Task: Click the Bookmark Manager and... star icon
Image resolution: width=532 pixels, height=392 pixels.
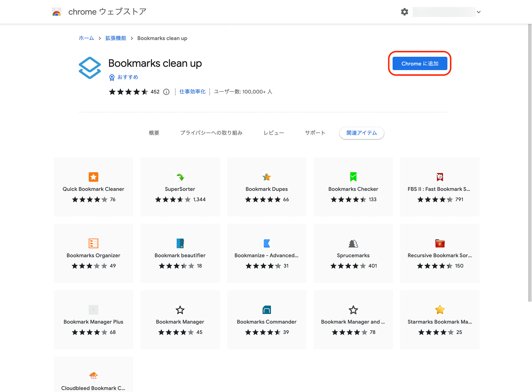Action: [353, 310]
